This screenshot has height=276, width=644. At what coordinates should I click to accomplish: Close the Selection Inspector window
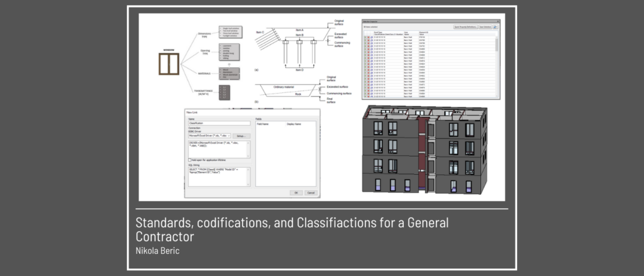[x=497, y=22]
